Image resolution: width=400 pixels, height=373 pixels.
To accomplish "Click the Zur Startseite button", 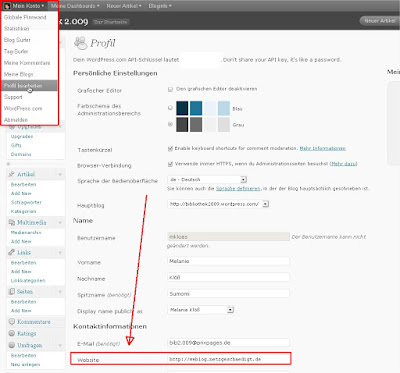I will point(110,22).
